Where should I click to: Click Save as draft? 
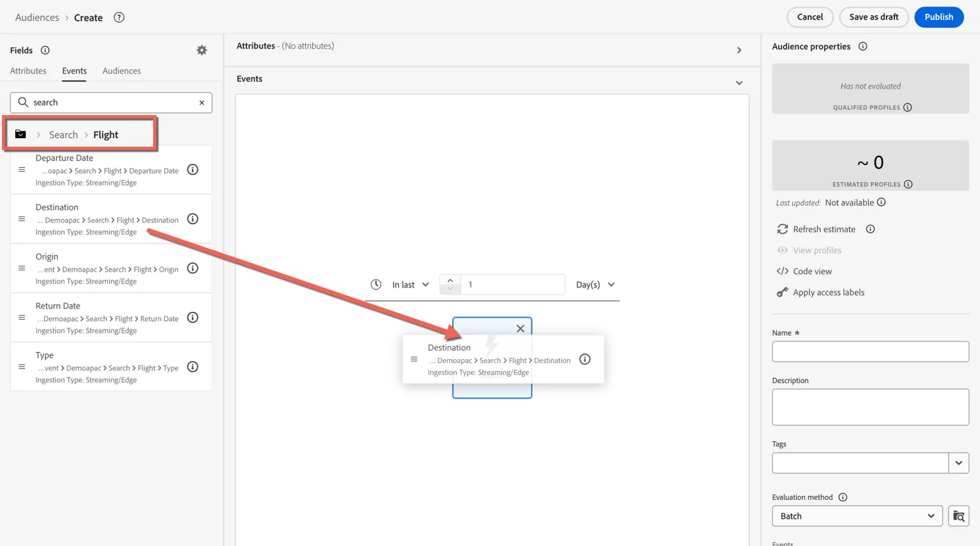tap(874, 17)
